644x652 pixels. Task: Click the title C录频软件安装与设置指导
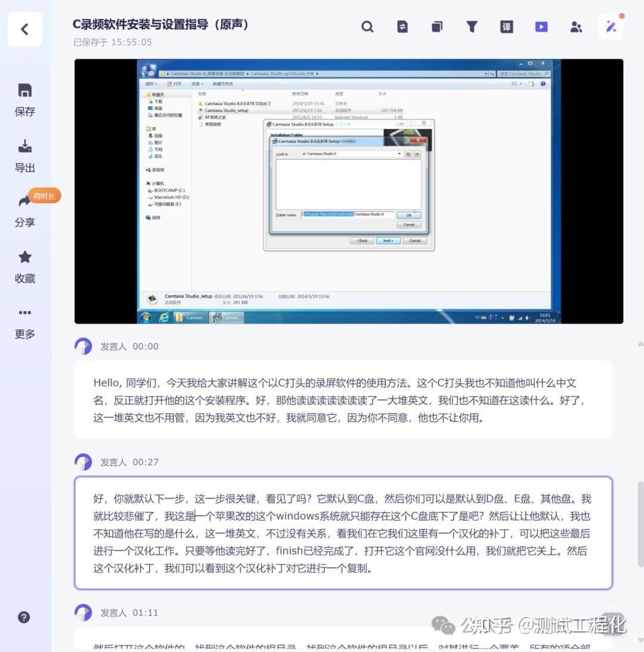(161, 24)
